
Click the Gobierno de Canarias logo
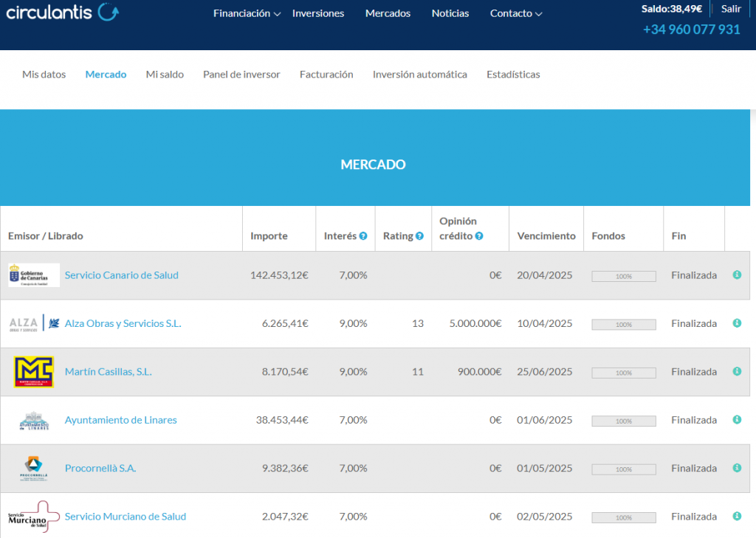(x=34, y=275)
